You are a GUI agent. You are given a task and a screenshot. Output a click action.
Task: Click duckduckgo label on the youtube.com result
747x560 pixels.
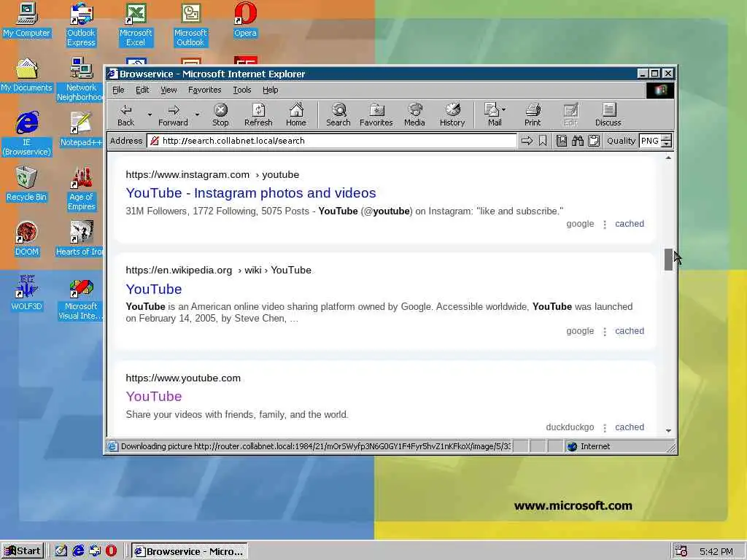570,427
